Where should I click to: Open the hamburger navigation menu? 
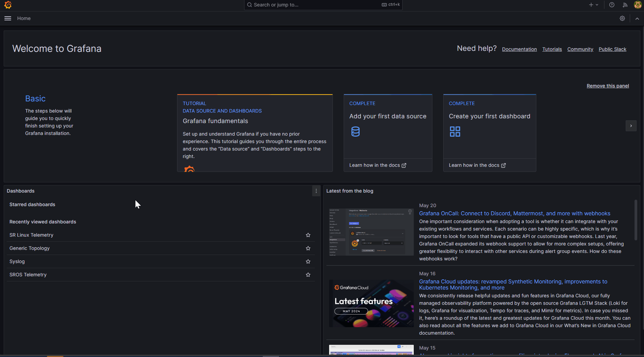pos(8,18)
